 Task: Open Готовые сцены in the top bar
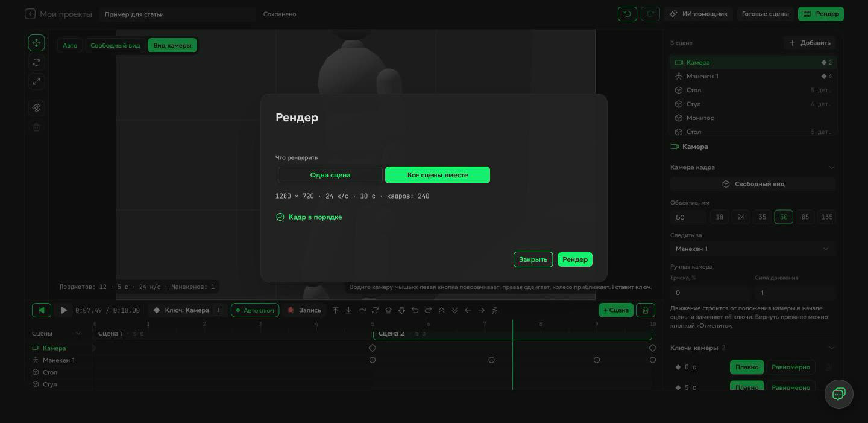(765, 14)
